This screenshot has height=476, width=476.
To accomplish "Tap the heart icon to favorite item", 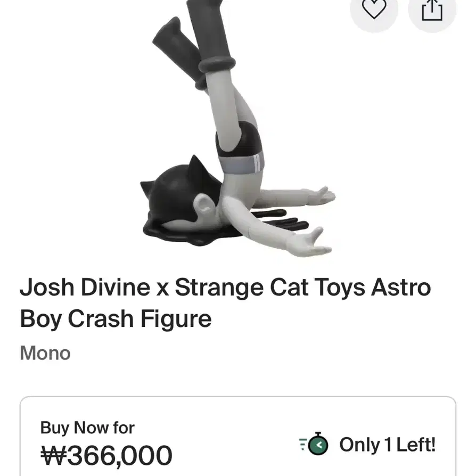I will point(374,9).
